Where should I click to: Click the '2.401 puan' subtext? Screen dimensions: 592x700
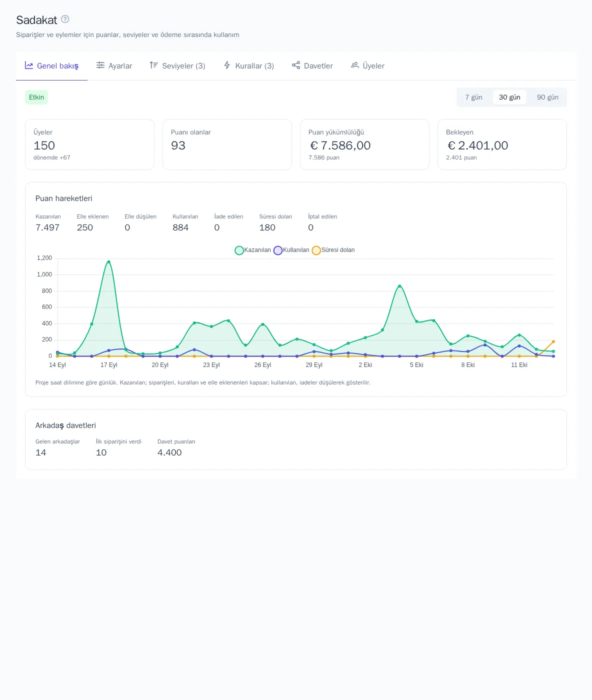pos(461,157)
